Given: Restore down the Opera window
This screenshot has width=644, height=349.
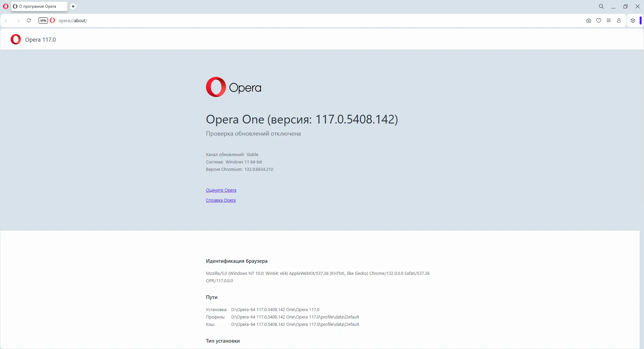Looking at the screenshot, I should pyautogui.click(x=626, y=6).
